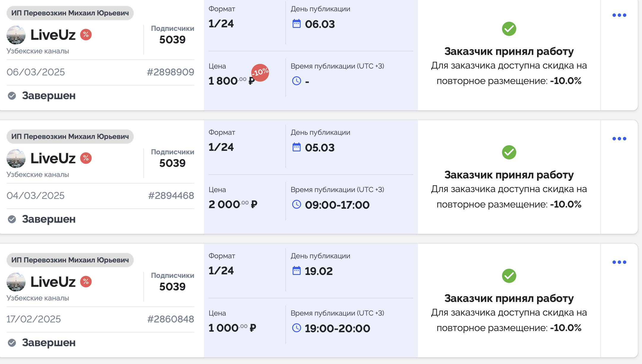Click ИП Перевозкин tag in first order
This screenshot has height=364, width=642.
point(70,13)
